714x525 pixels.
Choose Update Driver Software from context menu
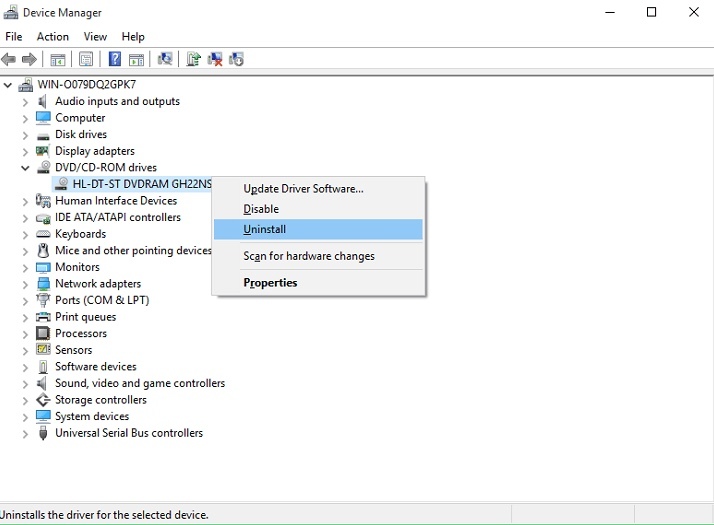click(303, 189)
